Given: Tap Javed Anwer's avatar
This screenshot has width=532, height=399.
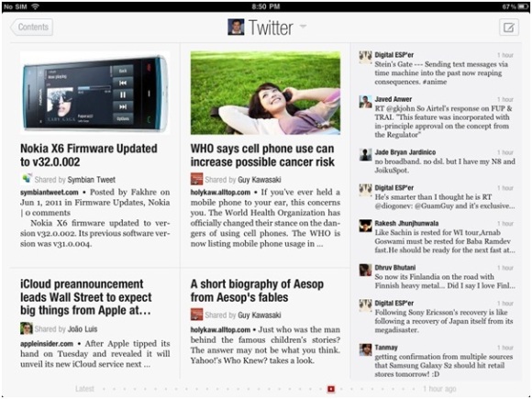Looking at the screenshot, I should click(365, 102).
